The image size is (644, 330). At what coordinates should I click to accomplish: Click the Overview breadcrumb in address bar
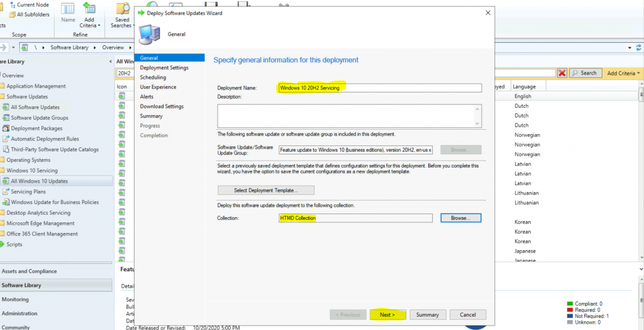(113, 47)
